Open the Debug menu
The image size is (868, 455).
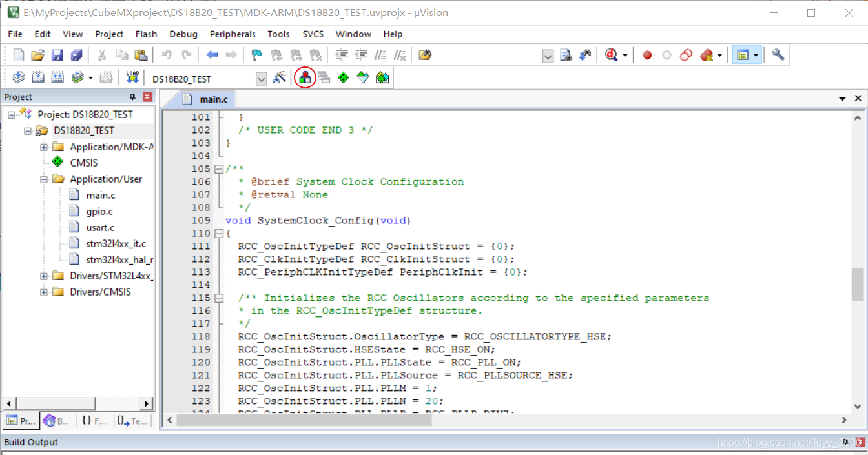[x=183, y=34]
